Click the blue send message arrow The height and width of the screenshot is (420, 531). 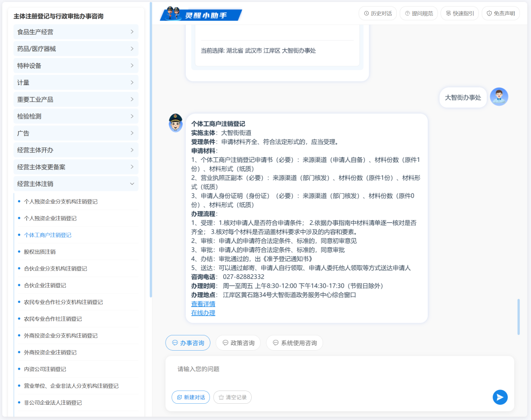point(500,397)
